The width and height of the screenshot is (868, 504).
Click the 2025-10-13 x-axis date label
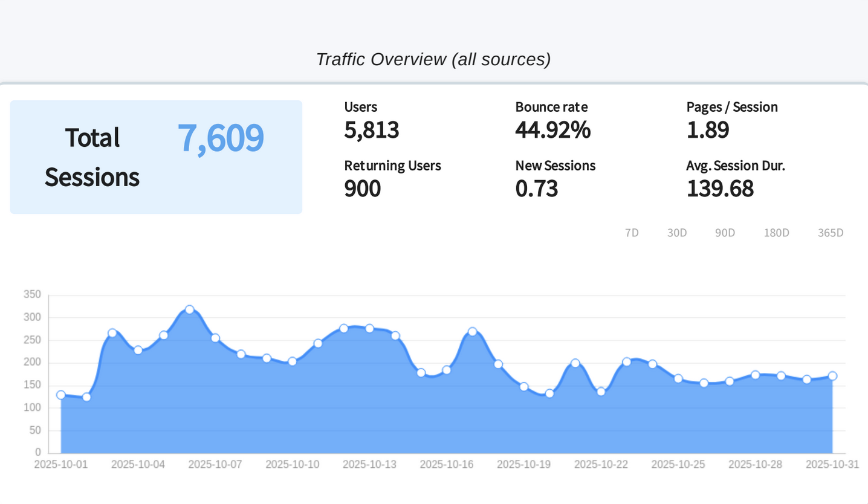click(369, 464)
